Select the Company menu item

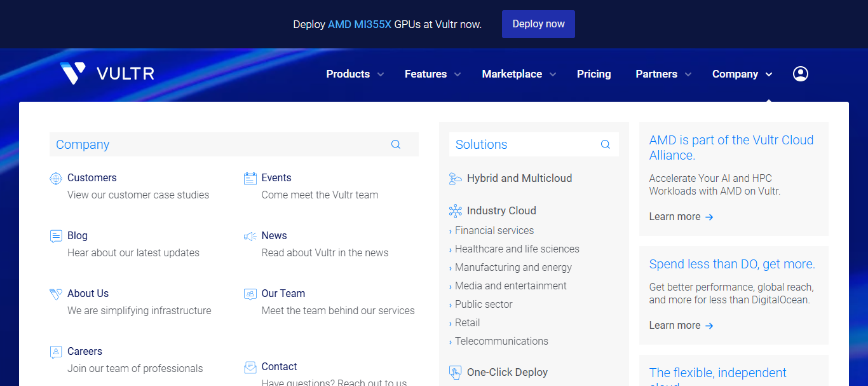click(735, 74)
